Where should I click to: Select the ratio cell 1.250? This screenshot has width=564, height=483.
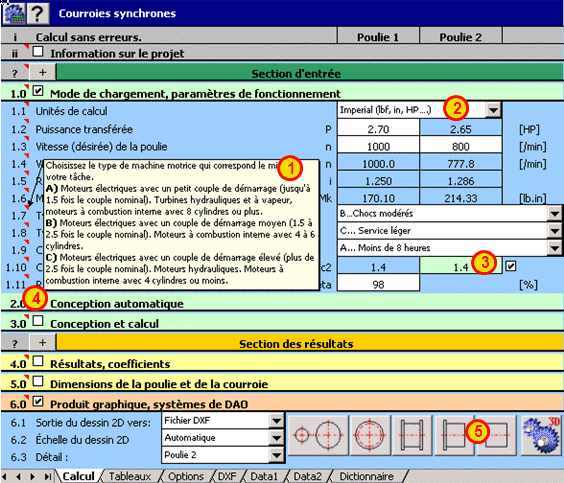378,181
